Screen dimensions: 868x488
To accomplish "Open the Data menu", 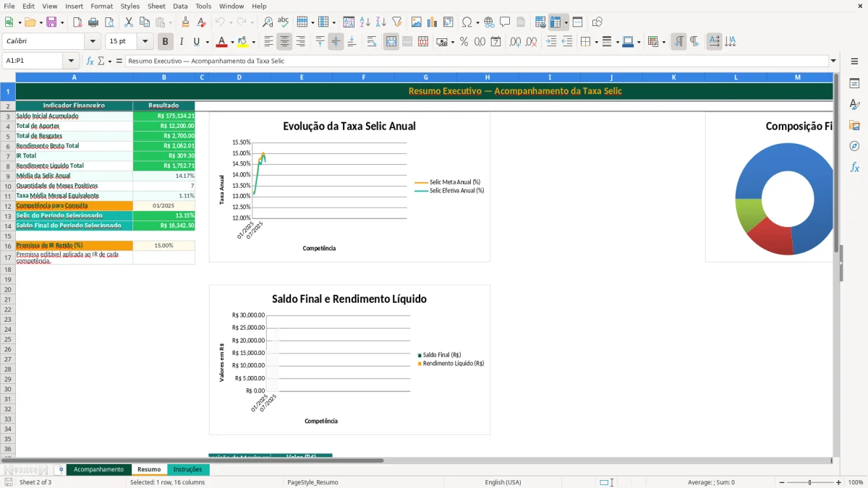I will coord(180,6).
